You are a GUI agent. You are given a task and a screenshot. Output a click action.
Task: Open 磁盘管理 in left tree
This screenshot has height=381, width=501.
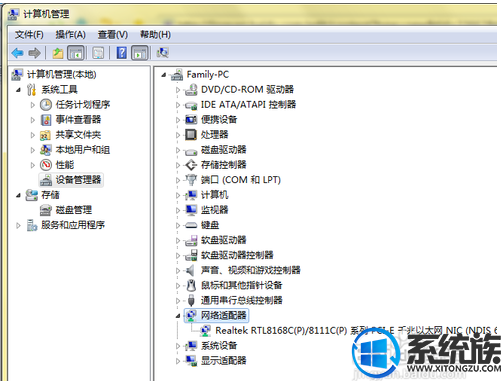pyautogui.click(x=74, y=210)
